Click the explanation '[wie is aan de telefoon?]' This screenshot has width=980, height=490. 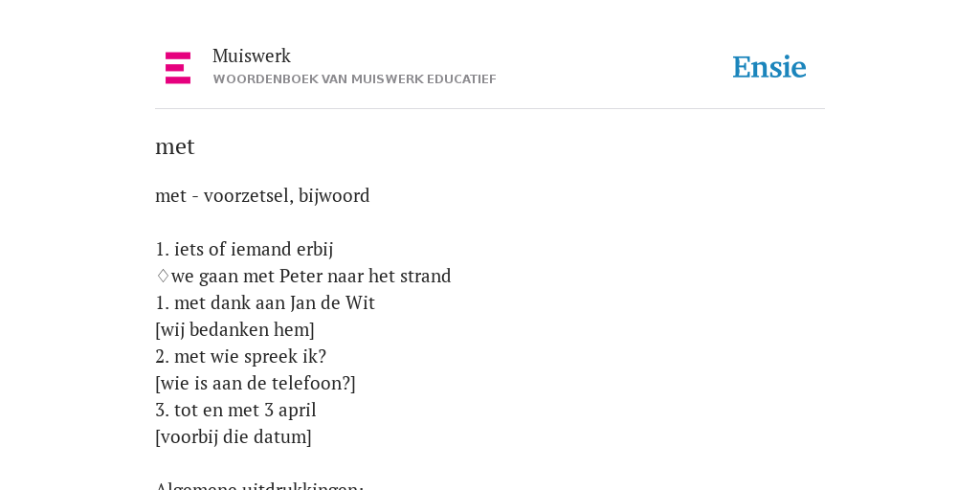[x=255, y=384]
